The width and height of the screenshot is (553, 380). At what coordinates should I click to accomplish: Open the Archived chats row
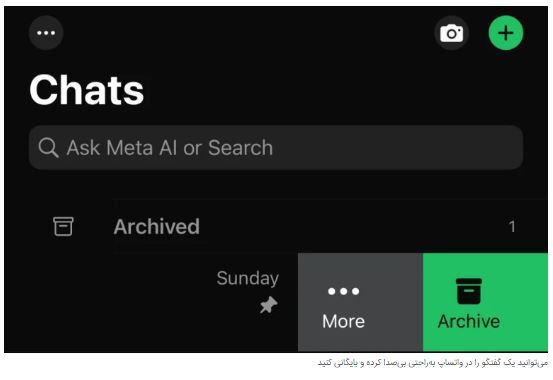coord(276,226)
